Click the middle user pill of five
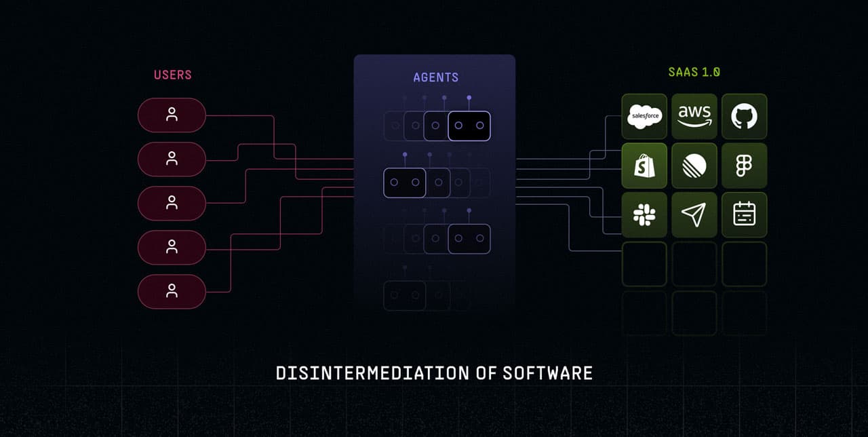Screen dimensions: 868x437 (172, 203)
